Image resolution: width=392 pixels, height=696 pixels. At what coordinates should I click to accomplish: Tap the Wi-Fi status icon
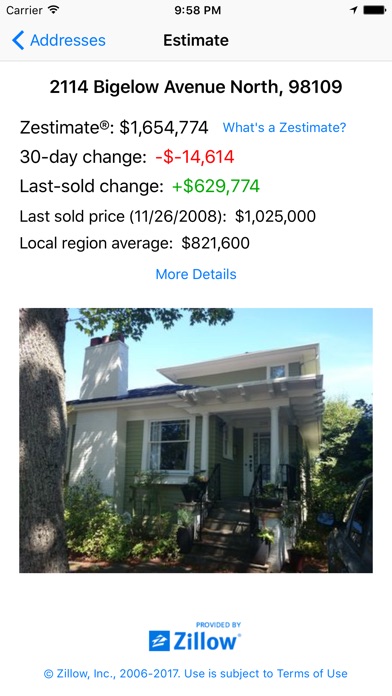point(54,10)
